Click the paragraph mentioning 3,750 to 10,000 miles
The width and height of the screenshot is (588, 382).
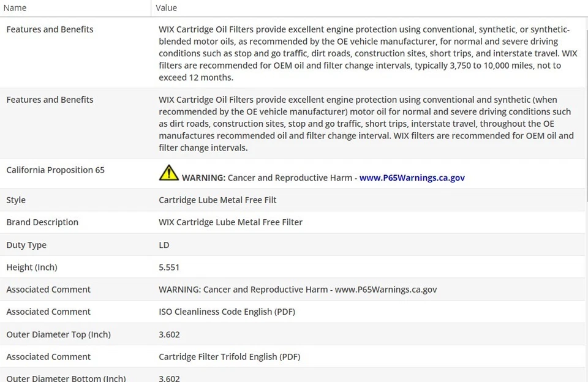click(368, 53)
